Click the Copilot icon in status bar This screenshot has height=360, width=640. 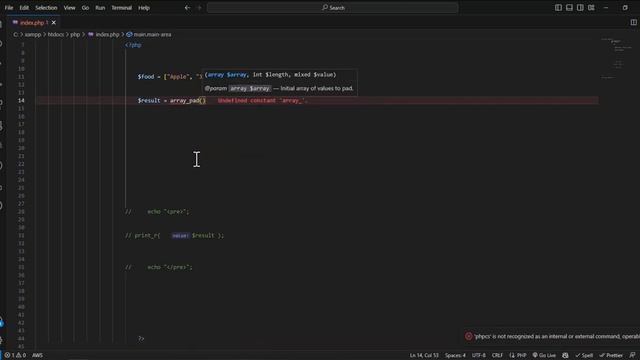[x=565, y=355]
